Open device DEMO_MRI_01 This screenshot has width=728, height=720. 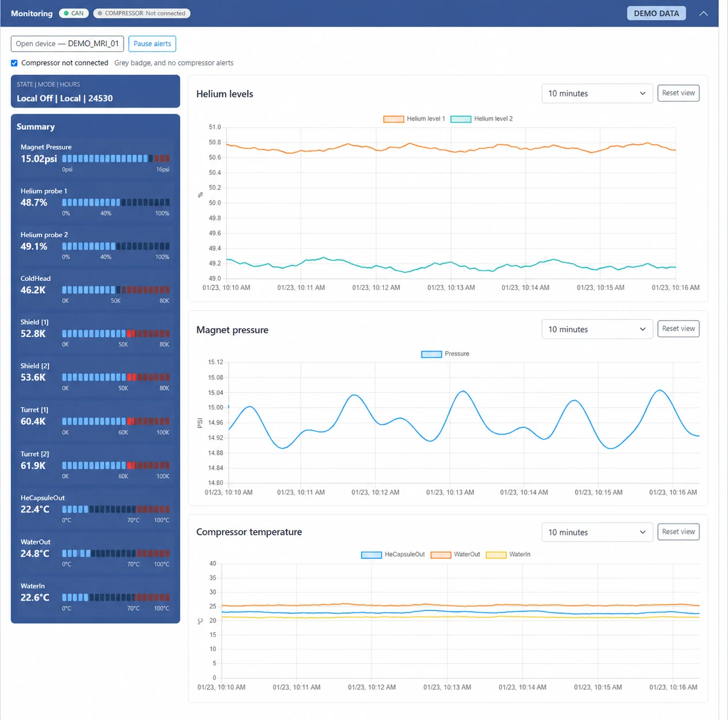pos(68,44)
